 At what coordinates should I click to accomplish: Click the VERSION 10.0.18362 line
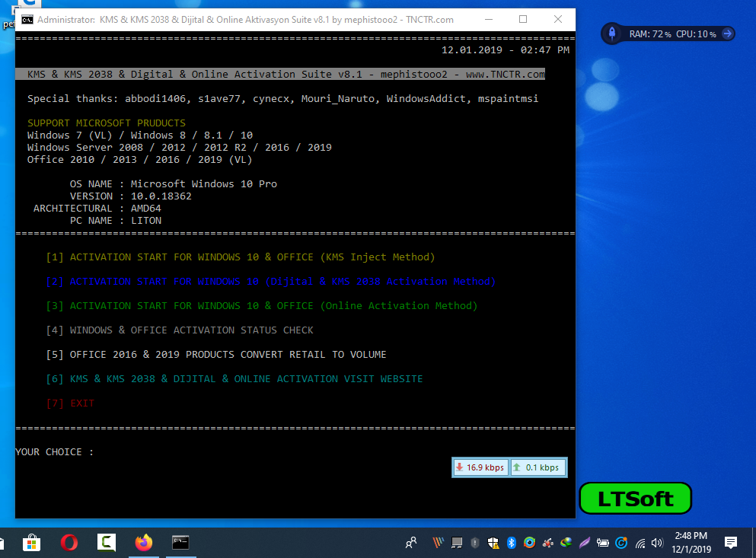point(130,196)
